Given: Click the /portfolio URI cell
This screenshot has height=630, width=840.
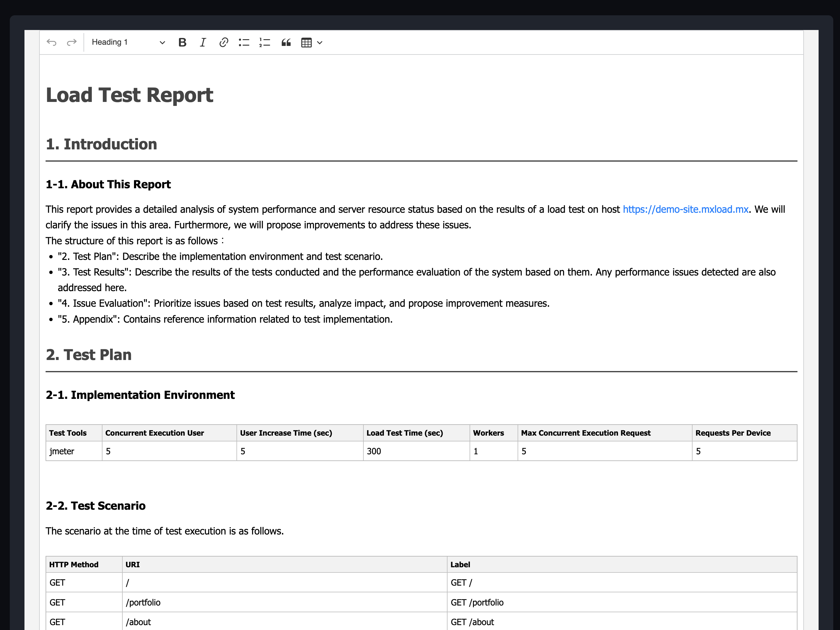Looking at the screenshot, I should [x=143, y=602].
